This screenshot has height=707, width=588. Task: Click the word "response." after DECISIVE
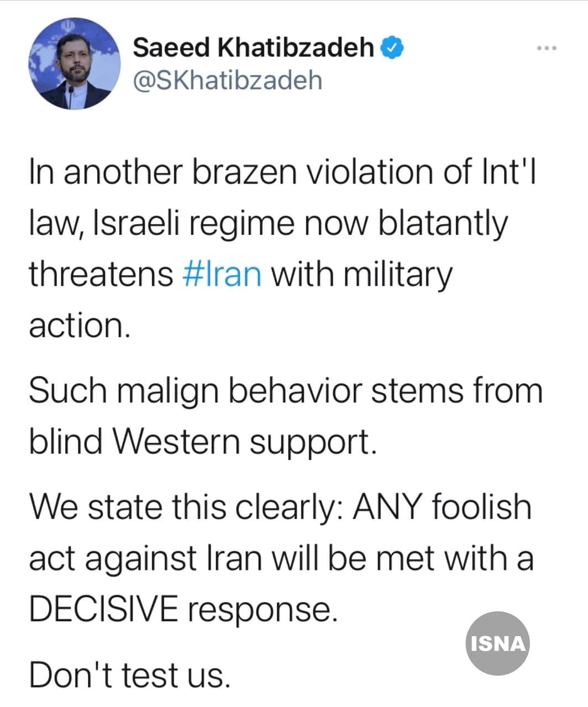[262, 610]
